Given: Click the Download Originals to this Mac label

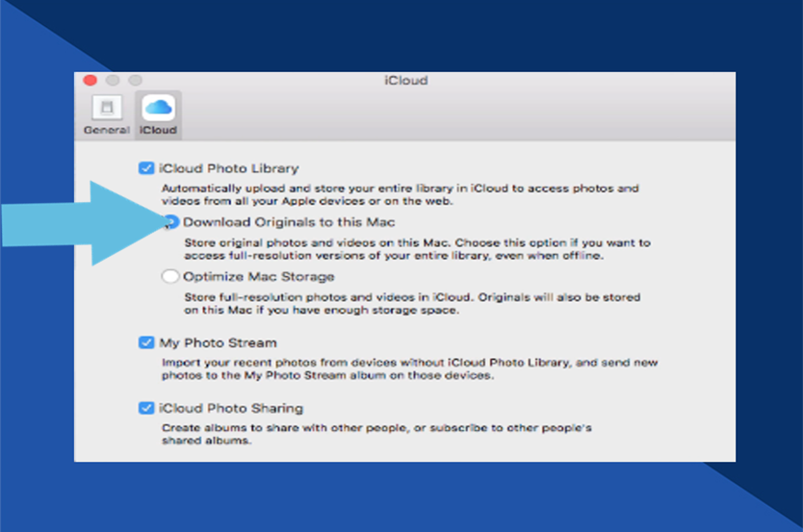Looking at the screenshot, I should click(289, 222).
